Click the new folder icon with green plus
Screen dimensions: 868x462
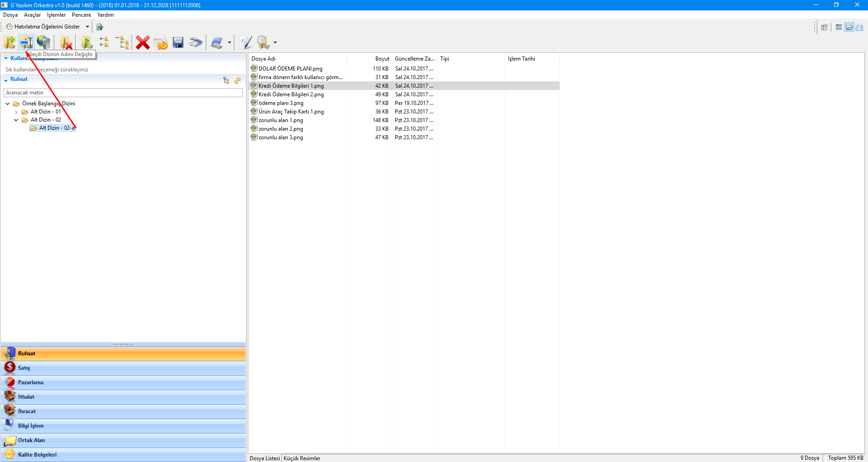tap(9, 42)
